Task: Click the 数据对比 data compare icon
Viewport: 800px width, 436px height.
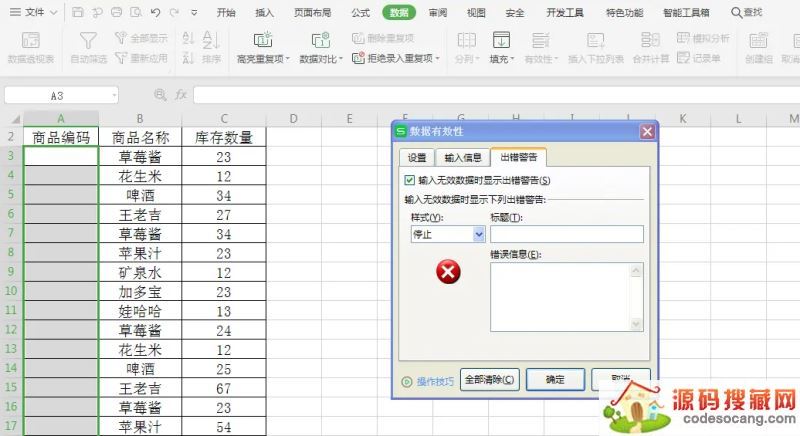Action: (320, 40)
